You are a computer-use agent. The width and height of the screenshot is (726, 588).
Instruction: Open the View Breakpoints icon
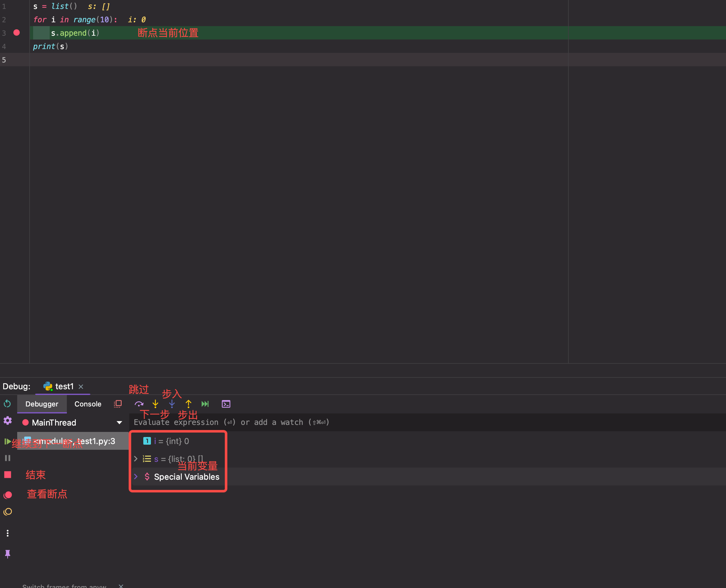(7, 495)
